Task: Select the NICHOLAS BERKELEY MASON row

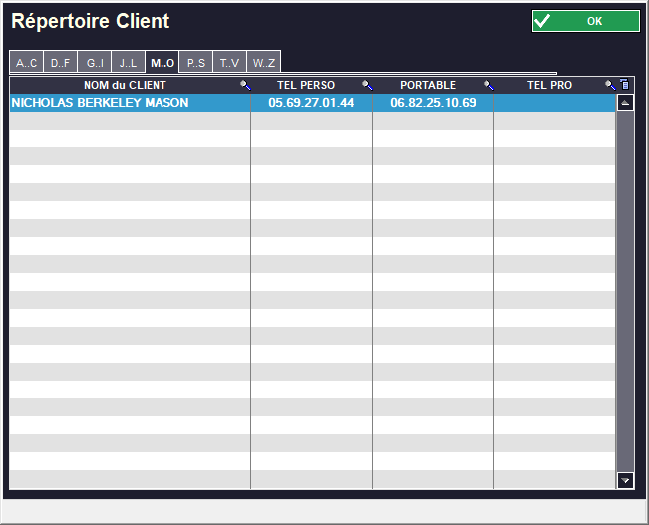Action: (x=100, y=103)
